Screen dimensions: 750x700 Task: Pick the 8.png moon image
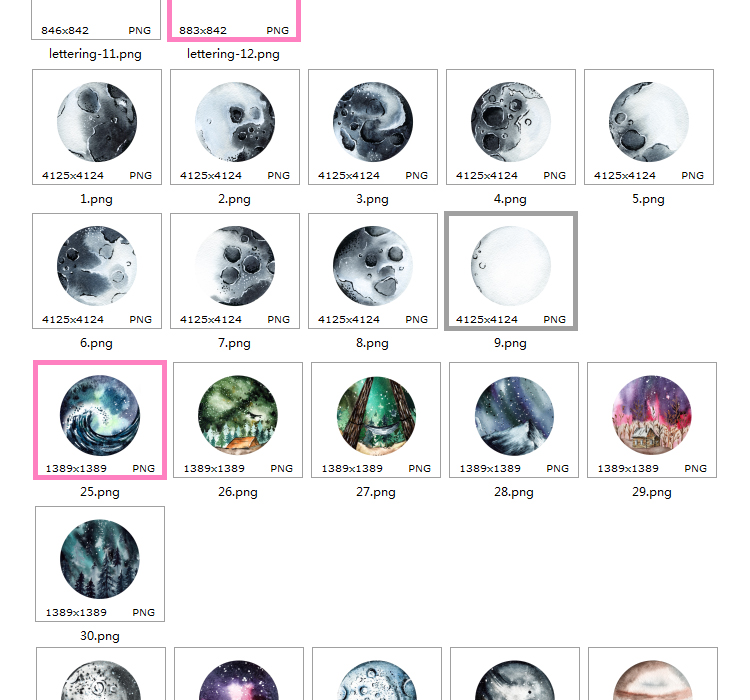click(x=373, y=271)
